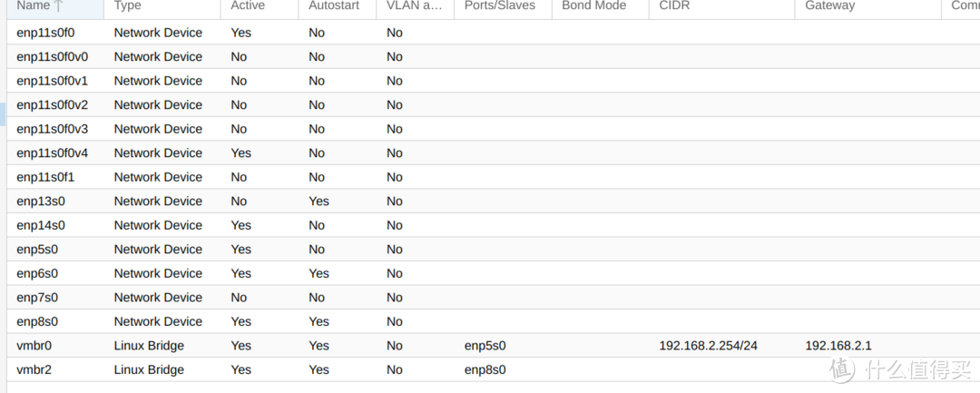This screenshot has height=393, width=980.
Task: Select the enp13s0 network device row
Action: click(493, 201)
